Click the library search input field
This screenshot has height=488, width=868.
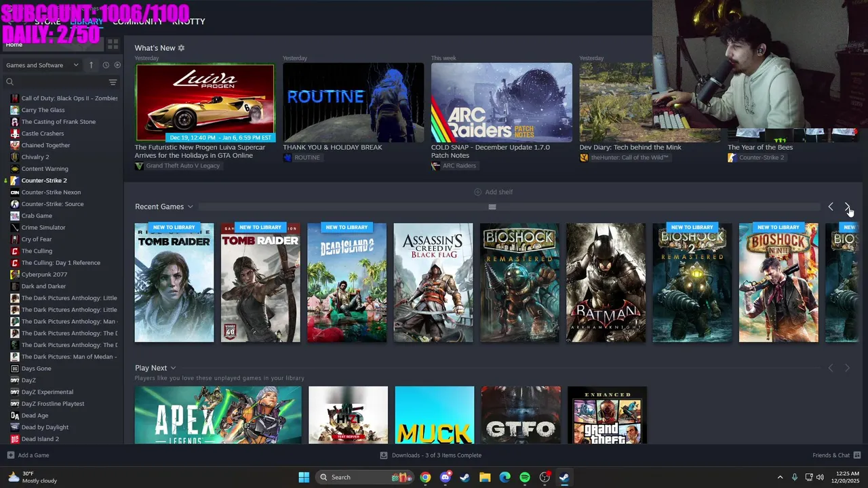(54, 82)
